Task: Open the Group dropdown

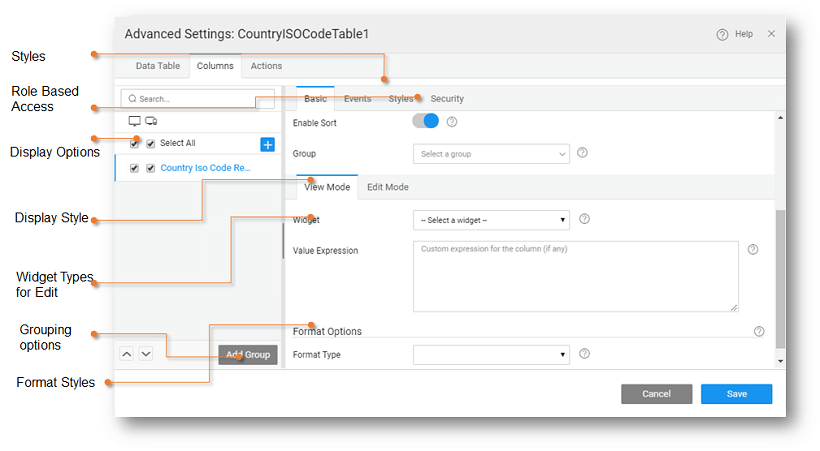Action: point(491,154)
